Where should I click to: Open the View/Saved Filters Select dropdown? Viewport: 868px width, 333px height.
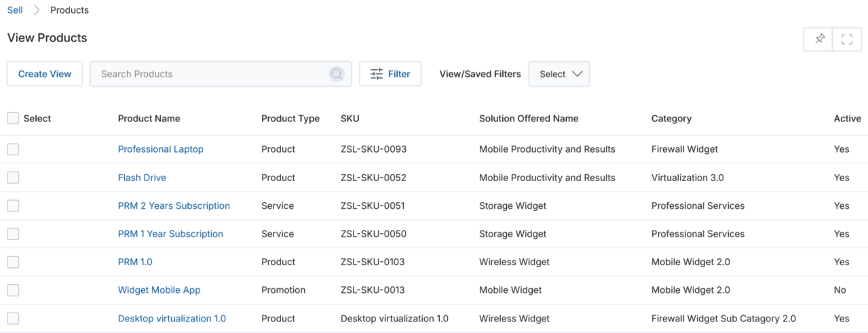click(559, 74)
